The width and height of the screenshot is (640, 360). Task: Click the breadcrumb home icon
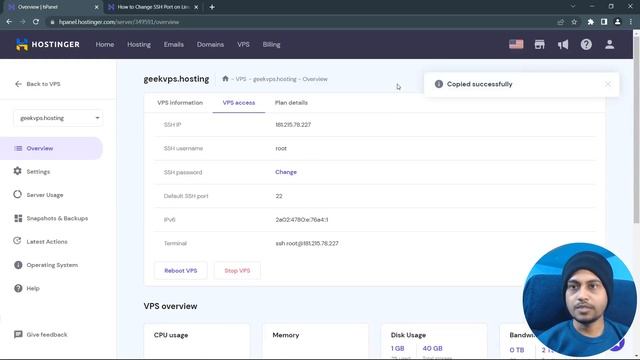point(225,79)
